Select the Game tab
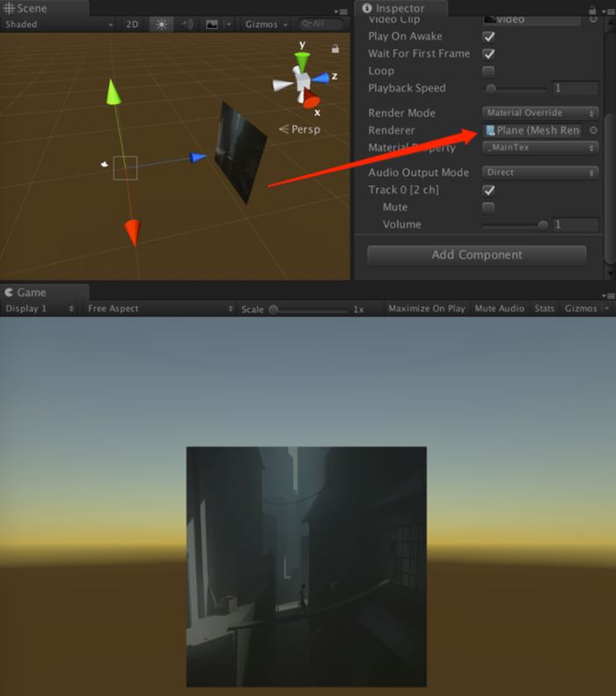 click(32, 292)
